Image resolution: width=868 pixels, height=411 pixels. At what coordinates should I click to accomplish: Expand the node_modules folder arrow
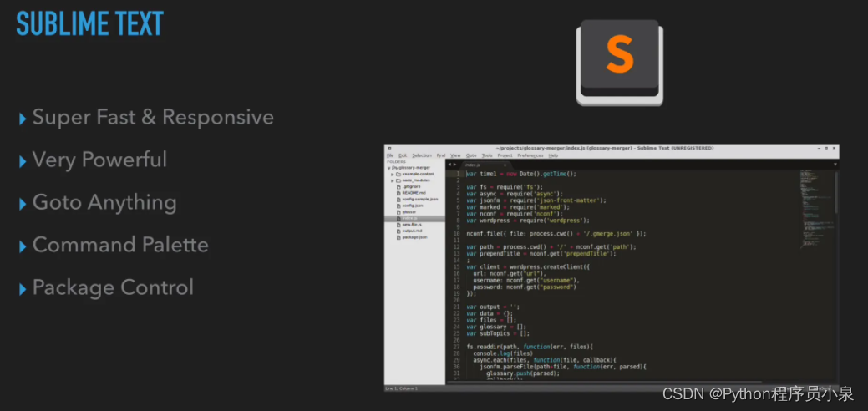click(393, 180)
